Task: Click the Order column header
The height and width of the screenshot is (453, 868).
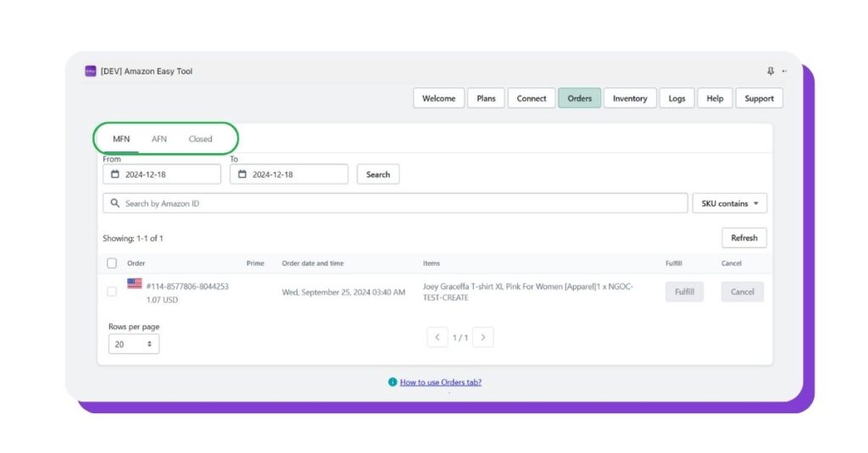Action: [136, 263]
